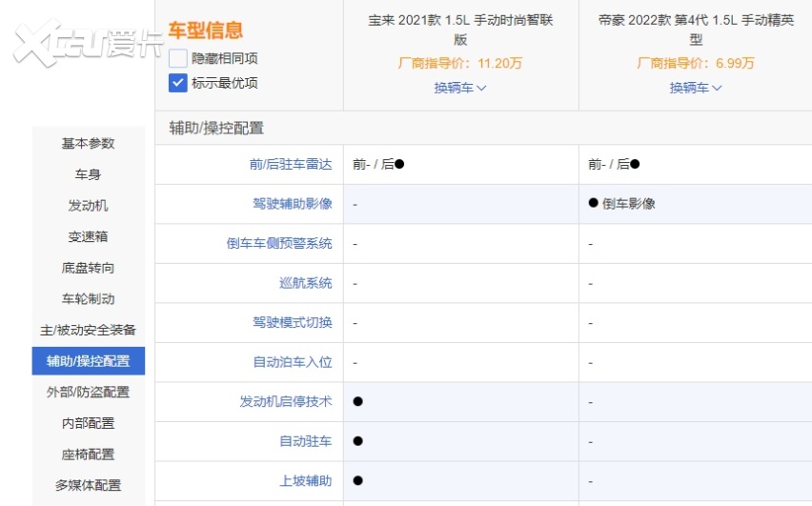
Task: Click the 厂商指导价 6.99万 price text
Action: tap(696, 63)
